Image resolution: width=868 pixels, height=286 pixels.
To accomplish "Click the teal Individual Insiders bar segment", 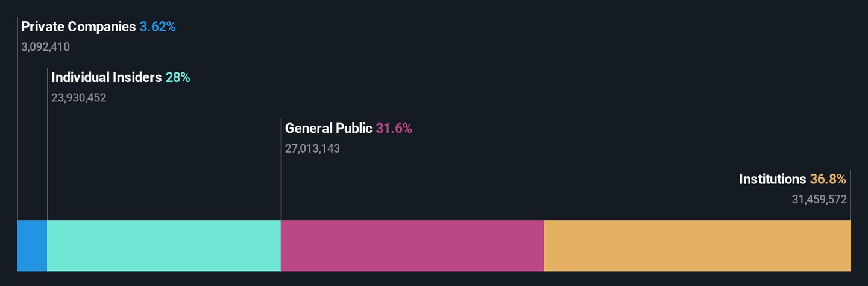I will click(x=164, y=246).
